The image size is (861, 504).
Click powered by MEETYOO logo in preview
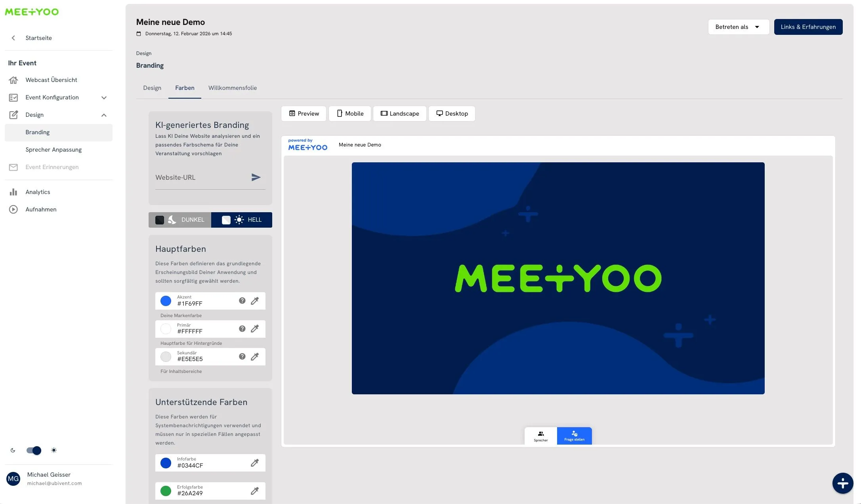pyautogui.click(x=307, y=145)
